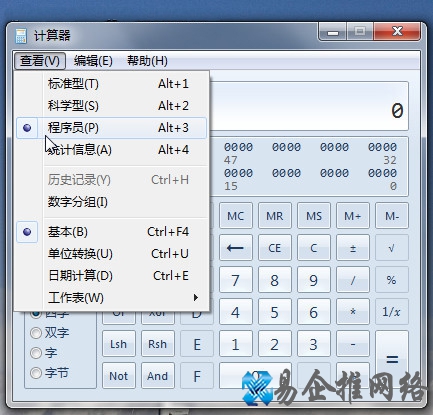This screenshot has width=433, height=415.
Task: Click the CE clear entry button
Action: (x=275, y=248)
